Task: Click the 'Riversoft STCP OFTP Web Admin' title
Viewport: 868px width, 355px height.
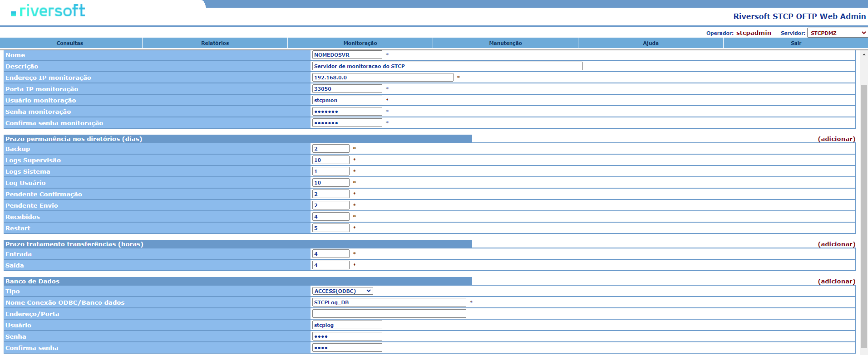Action: click(x=799, y=16)
